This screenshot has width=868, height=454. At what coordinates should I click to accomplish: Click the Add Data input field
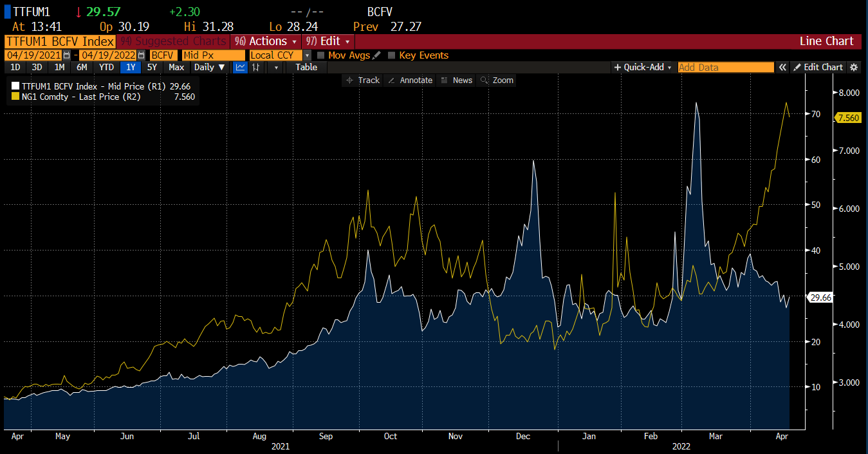pos(726,67)
